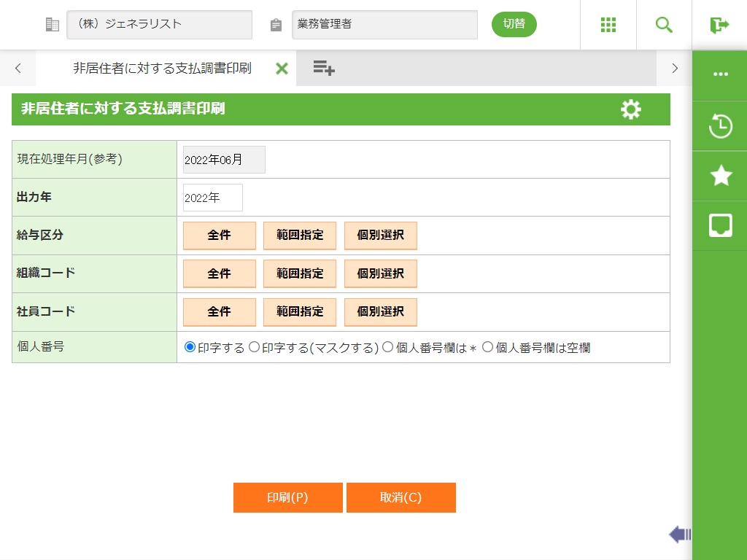747x560 pixels.
Task: Open the apps grid menu icon
Action: coord(608,25)
